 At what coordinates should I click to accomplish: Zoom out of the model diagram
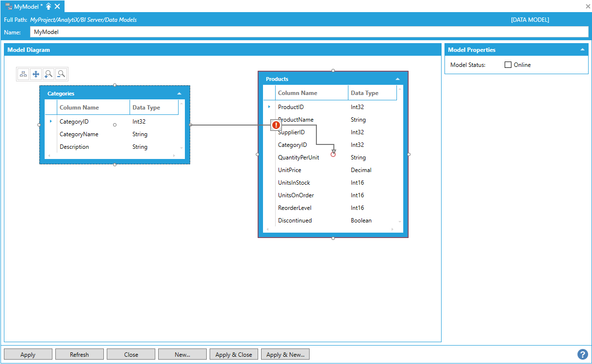61,74
